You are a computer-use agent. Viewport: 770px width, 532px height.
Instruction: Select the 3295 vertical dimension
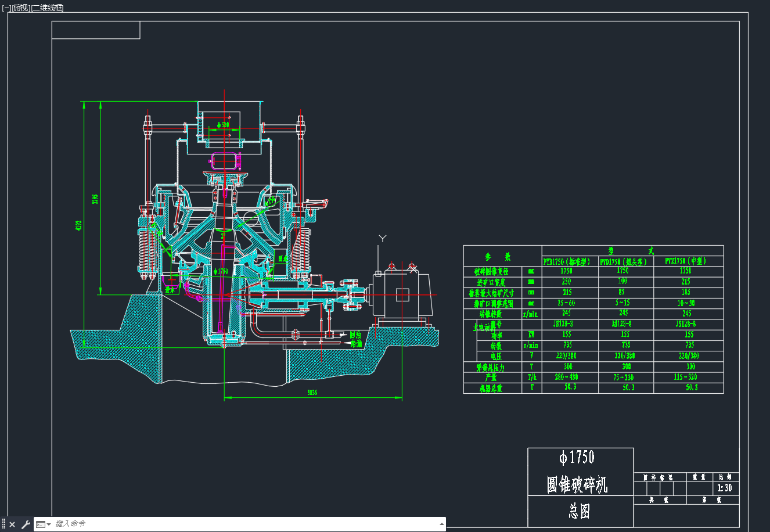(95, 199)
